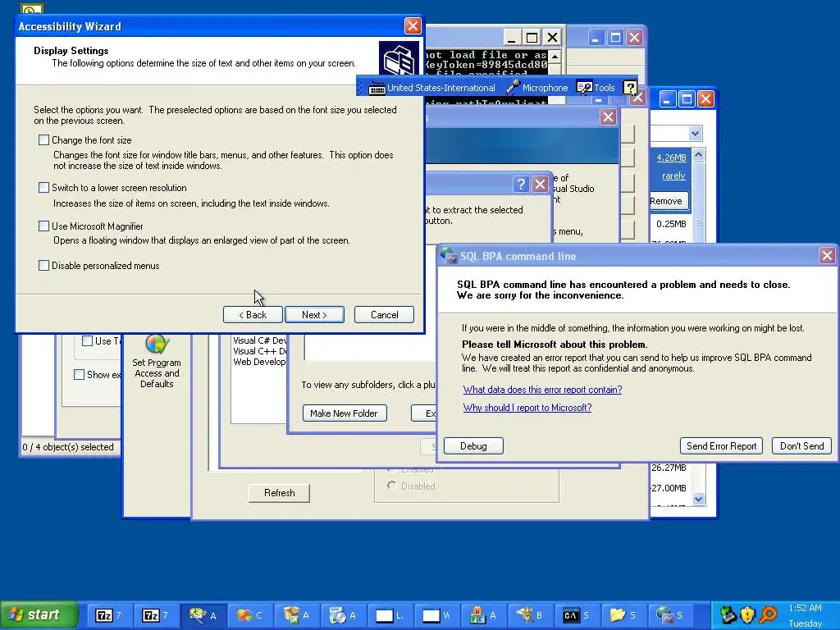Select the Disabled radio button

click(391, 486)
